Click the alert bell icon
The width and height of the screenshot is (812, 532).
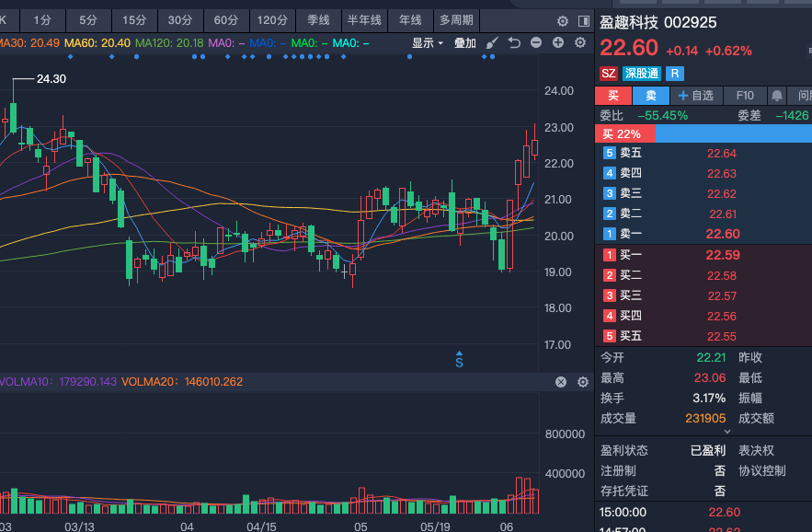coord(777,96)
